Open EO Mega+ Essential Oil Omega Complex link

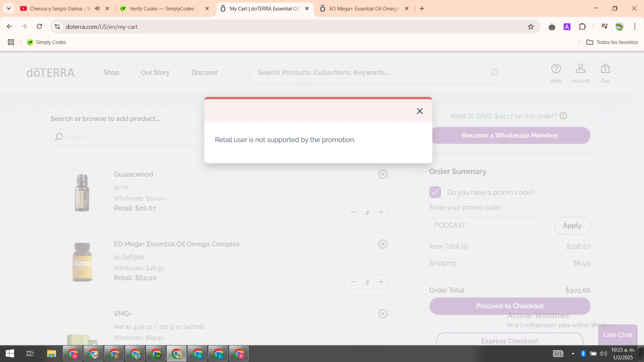pos(177,244)
